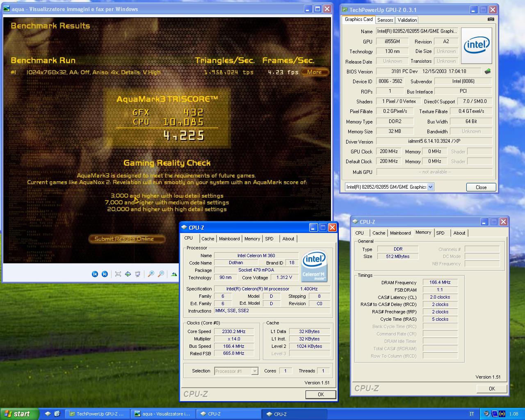Fit image to window with Best Fit

click(x=118, y=274)
